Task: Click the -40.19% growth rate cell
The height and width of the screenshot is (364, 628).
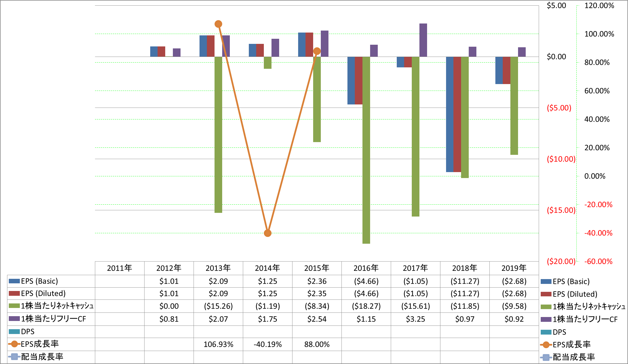Action: point(268,344)
